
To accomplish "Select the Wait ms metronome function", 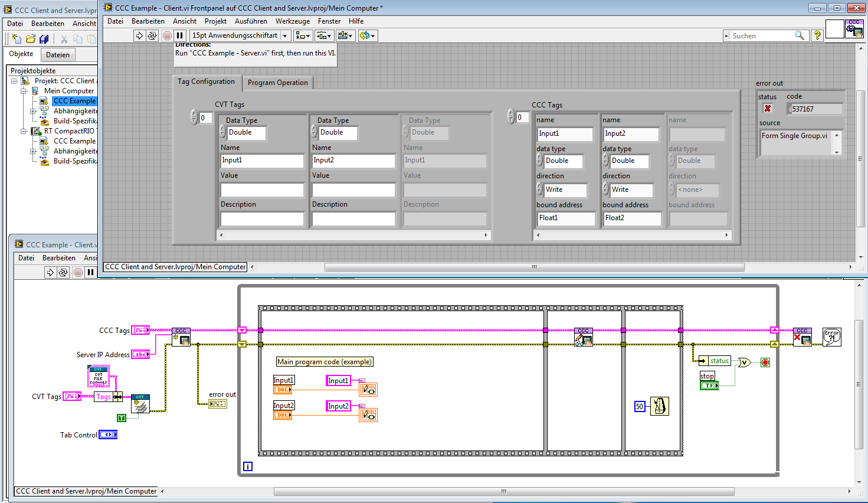I will pos(659,406).
